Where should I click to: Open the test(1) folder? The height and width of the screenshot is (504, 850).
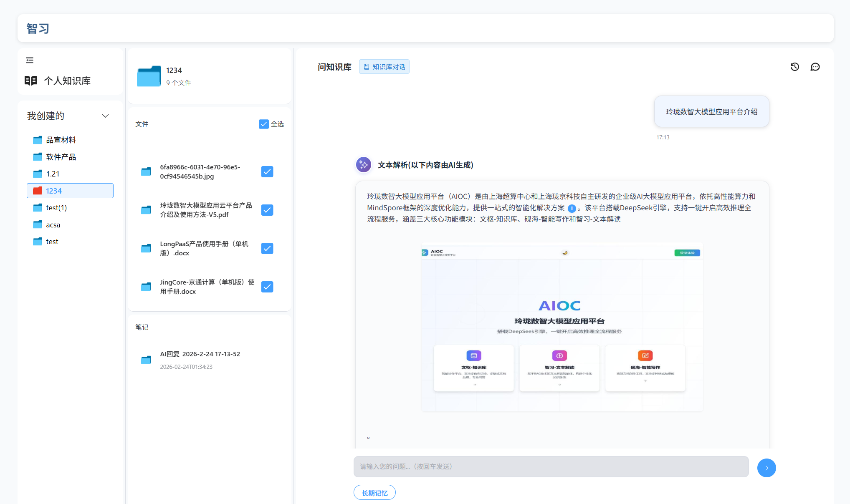click(x=56, y=208)
